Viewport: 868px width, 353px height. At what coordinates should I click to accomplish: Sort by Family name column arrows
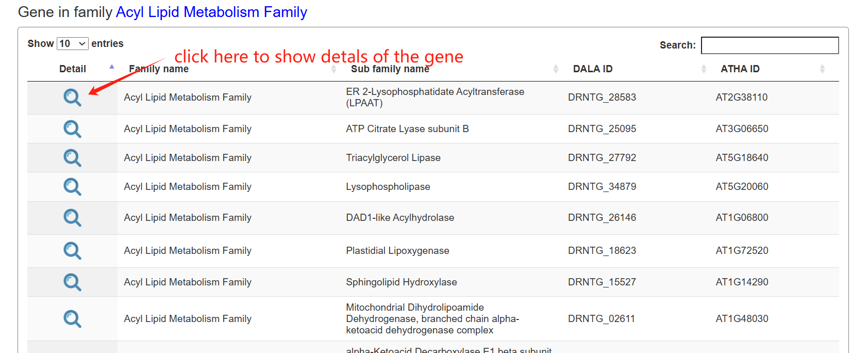[x=333, y=69]
